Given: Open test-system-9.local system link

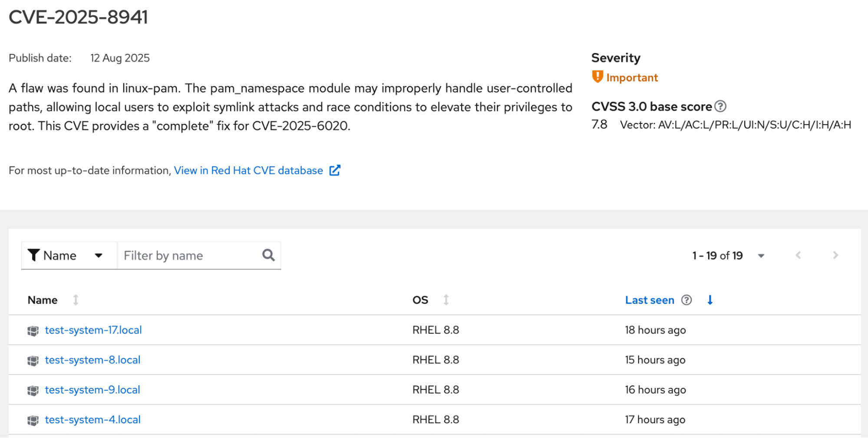Looking at the screenshot, I should pos(92,390).
